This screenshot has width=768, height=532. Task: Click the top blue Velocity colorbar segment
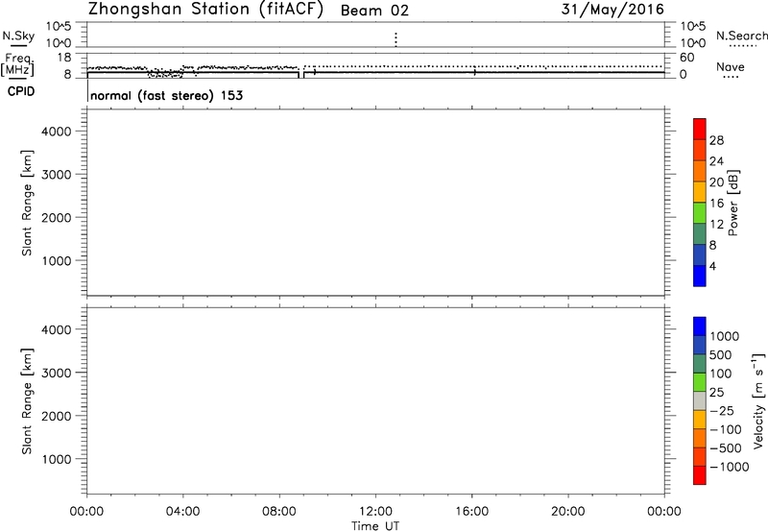700,326
